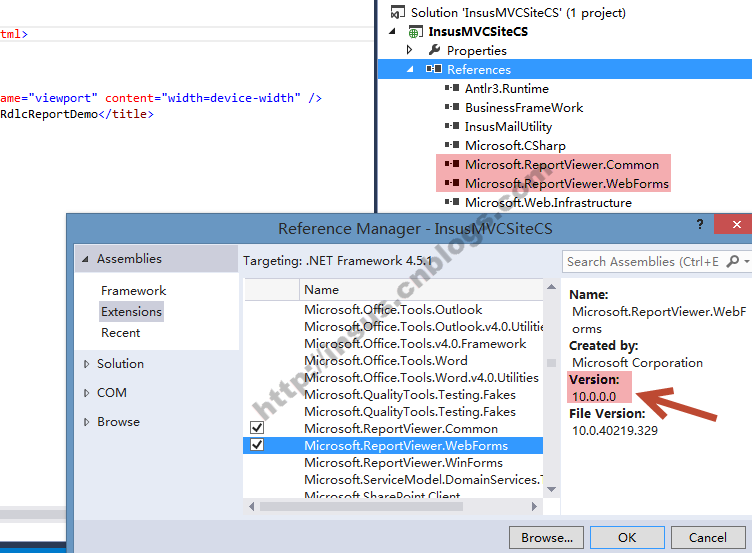Click the OK button
Viewport: 752px width, 553px height.
click(627, 538)
